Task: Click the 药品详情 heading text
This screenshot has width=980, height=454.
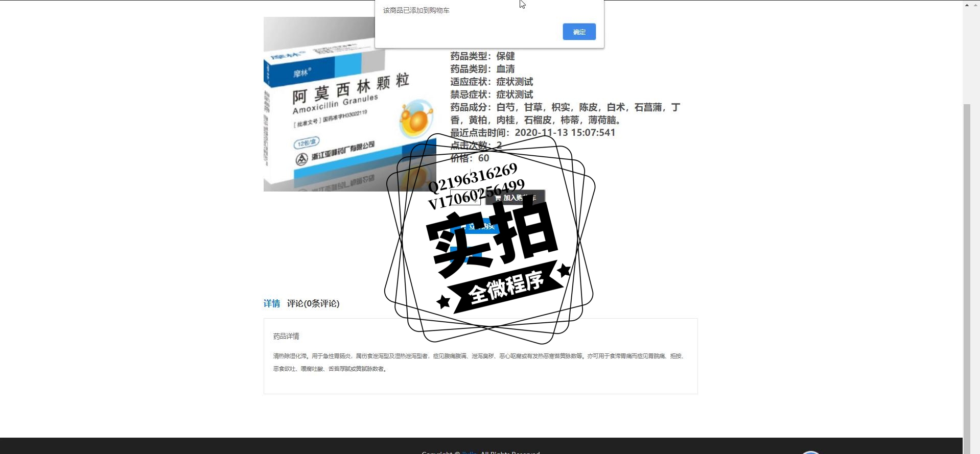Action: tap(286, 336)
